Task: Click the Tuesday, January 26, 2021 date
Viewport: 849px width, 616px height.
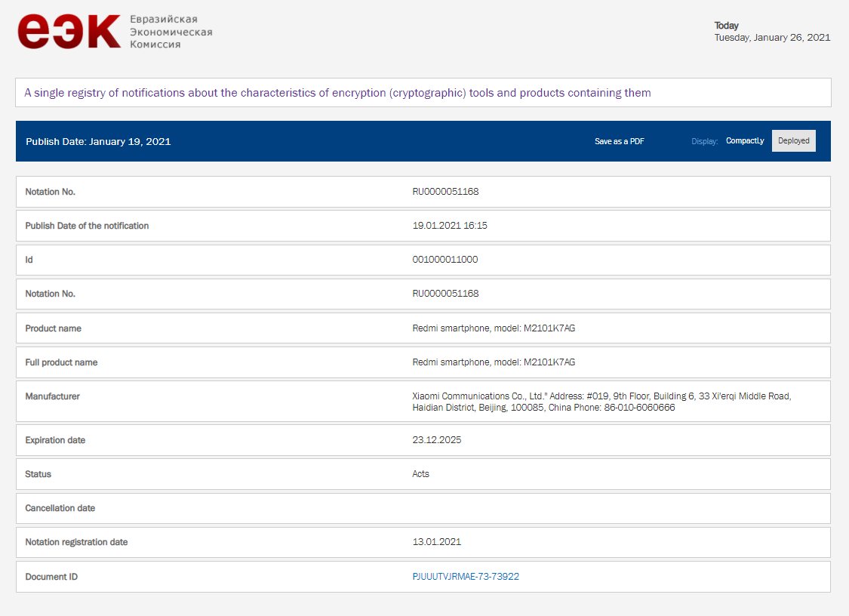Action: click(771, 38)
